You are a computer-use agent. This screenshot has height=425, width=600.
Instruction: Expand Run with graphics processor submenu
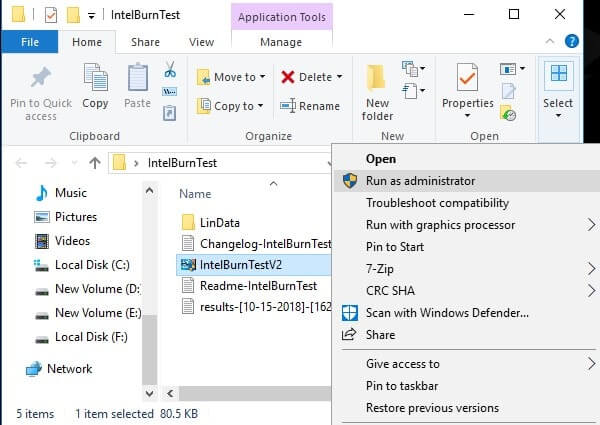591,225
